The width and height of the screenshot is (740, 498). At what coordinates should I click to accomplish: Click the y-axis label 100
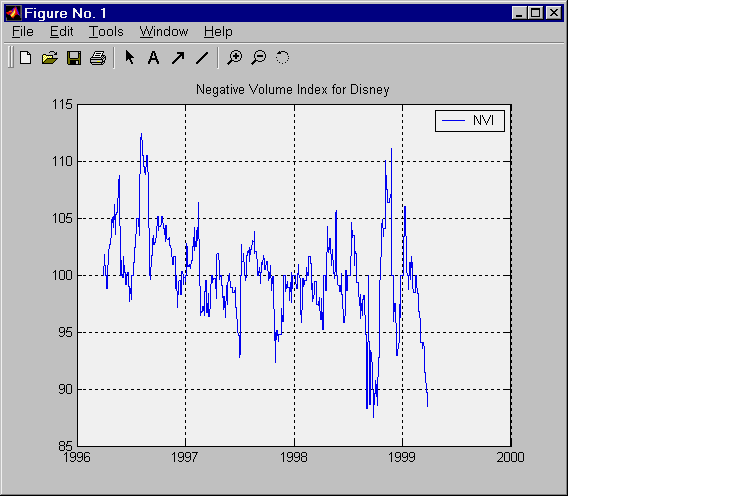[x=63, y=275]
